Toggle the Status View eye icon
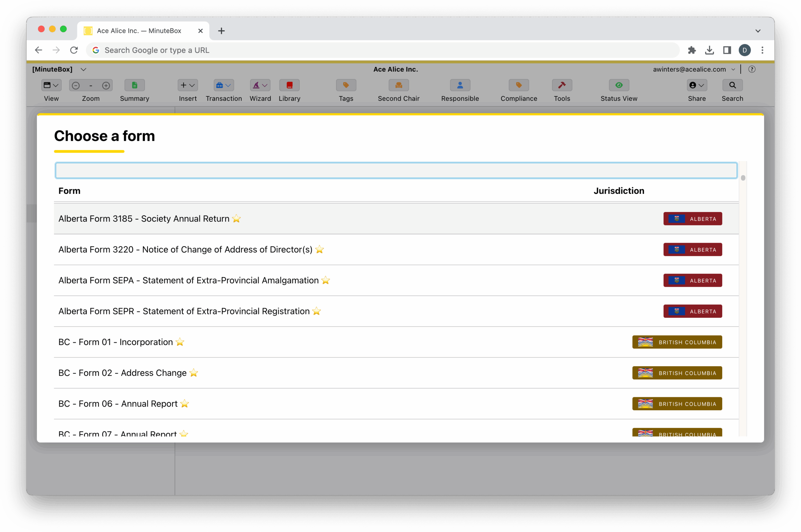The height and width of the screenshot is (532, 801). click(619, 85)
